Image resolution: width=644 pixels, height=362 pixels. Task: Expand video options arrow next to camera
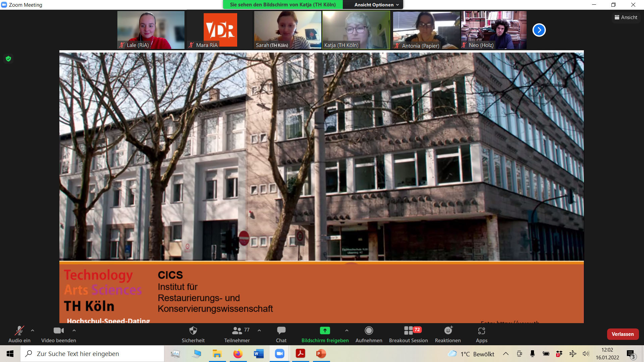click(74, 330)
